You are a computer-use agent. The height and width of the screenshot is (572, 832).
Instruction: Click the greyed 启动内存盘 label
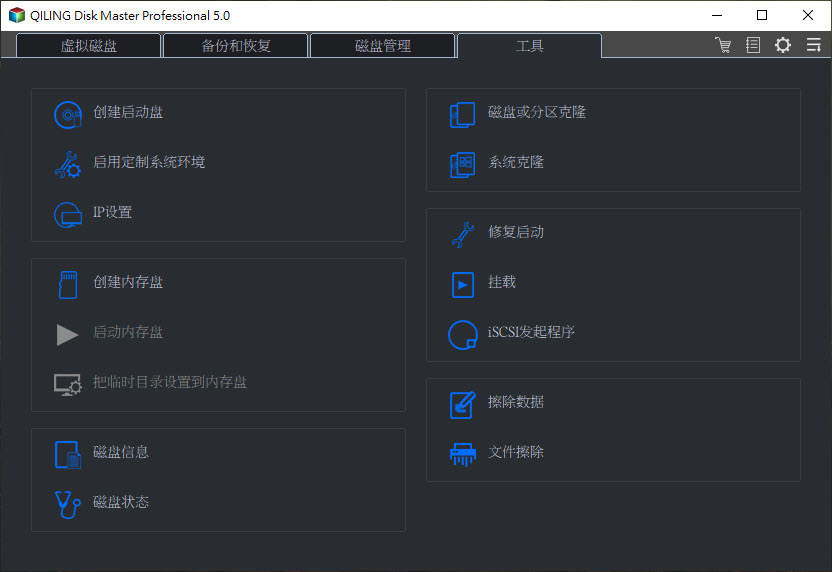click(x=128, y=332)
